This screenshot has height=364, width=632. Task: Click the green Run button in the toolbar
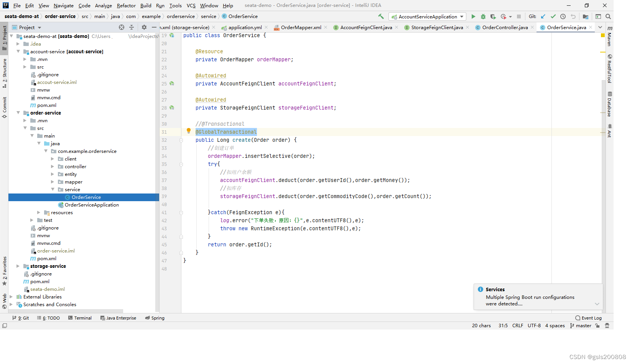coord(473,16)
